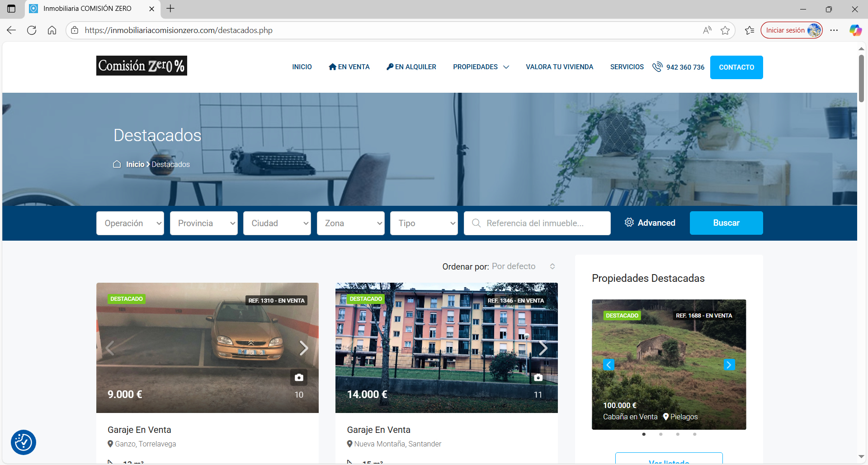Screen dimensions: 868x465
Task: Expand the PROPIEDADES navigation chevron
Action: (x=506, y=67)
